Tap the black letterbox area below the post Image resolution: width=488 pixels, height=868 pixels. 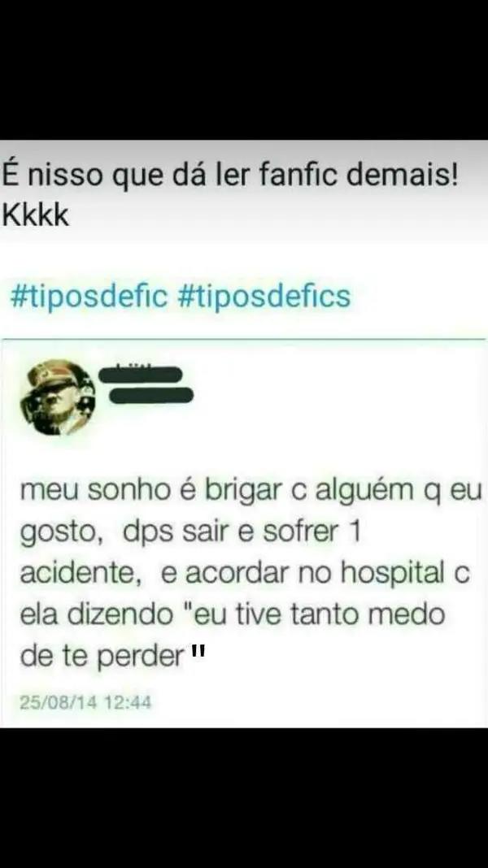(x=244, y=797)
